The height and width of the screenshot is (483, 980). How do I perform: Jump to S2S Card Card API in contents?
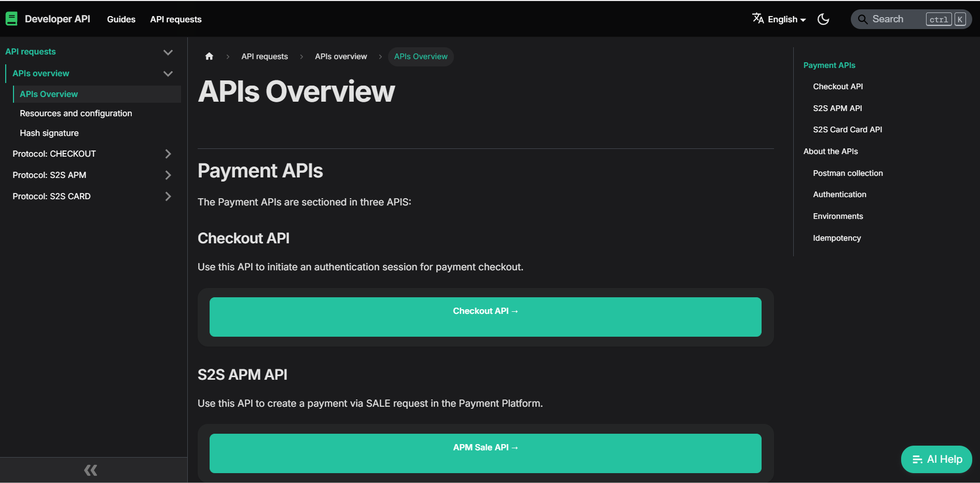coord(847,130)
